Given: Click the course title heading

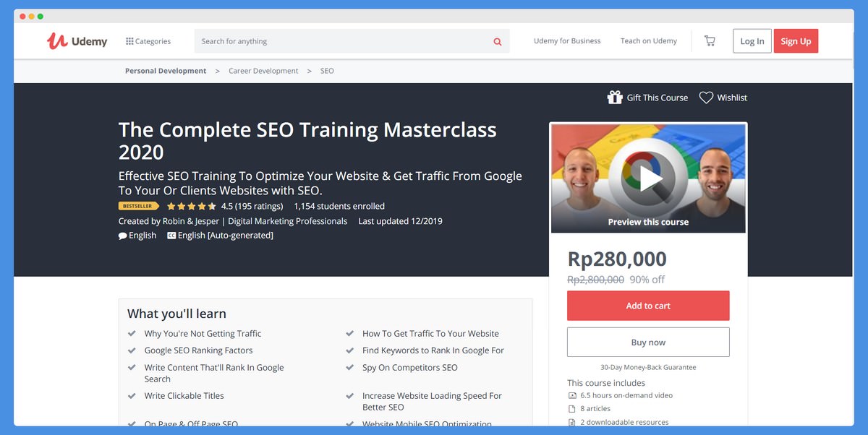Looking at the screenshot, I should click(307, 141).
